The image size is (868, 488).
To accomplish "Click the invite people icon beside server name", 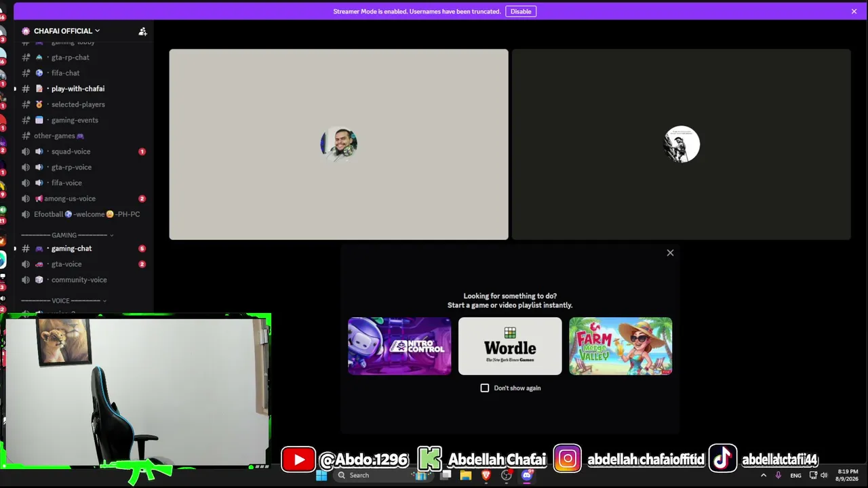I will (142, 31).
